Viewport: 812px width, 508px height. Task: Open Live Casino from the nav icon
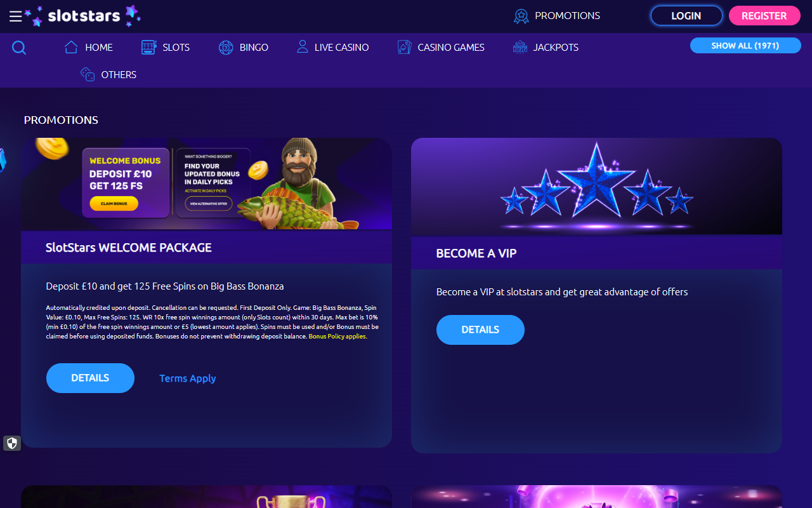tap(301, 46)
